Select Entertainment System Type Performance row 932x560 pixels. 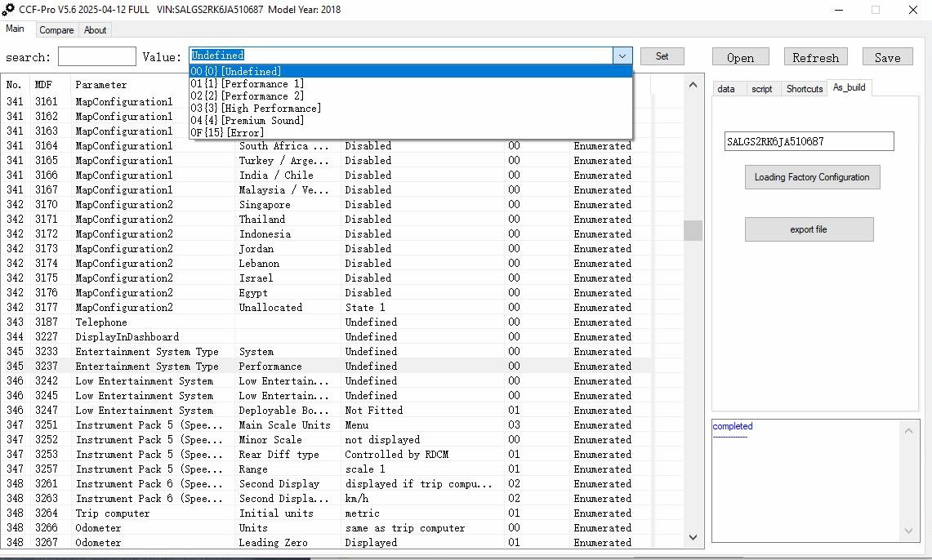tap(326, 367)
